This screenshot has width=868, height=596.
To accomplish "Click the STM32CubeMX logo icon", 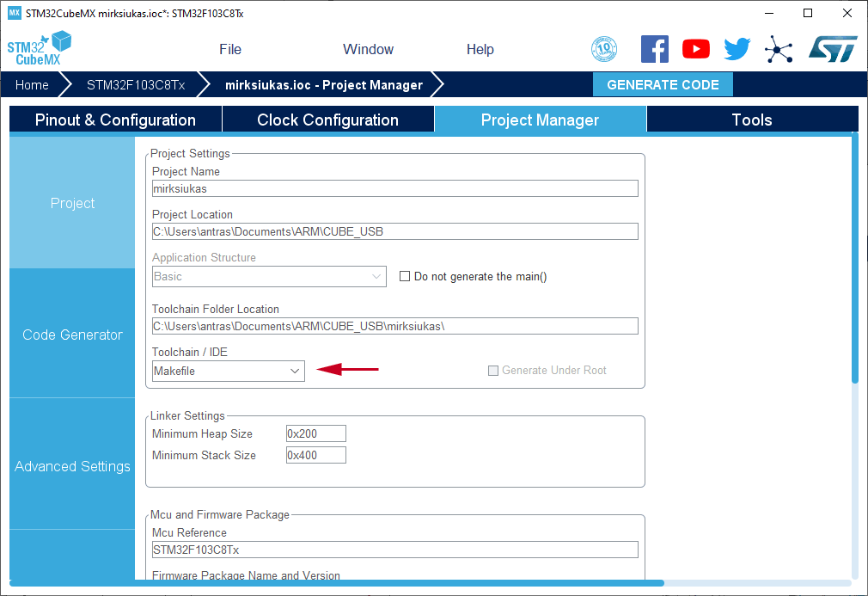I will (40, 48).
